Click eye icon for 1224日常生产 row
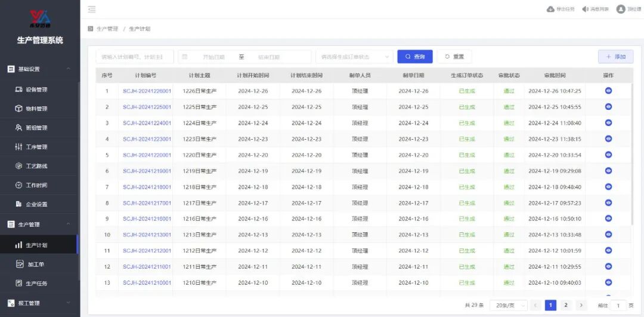 (x=608, y=122)
